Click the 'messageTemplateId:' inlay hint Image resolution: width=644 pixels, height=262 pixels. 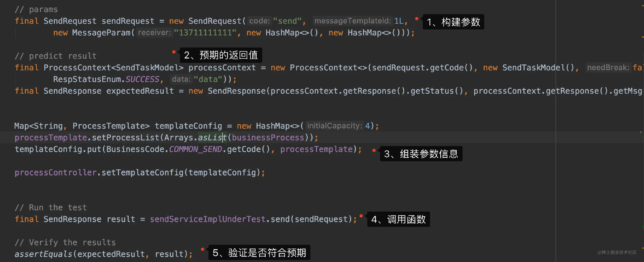click(x=353, y=21)
